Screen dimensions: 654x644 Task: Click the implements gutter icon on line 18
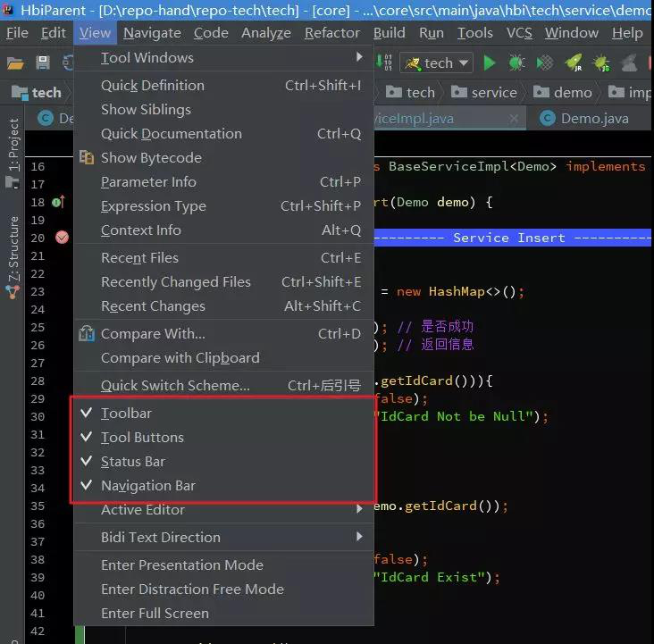(58, 202)
